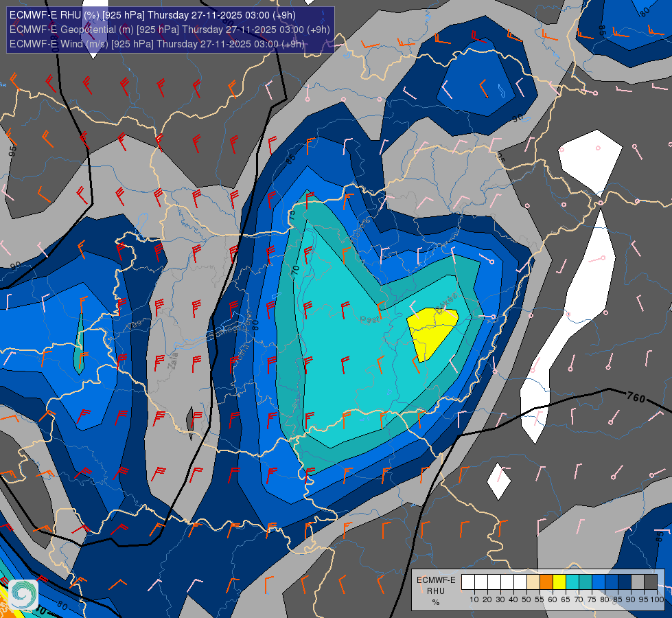Click the 760 geopotential contour label
This screenshot has height=618, width=672.
click(x=636, y=398)
